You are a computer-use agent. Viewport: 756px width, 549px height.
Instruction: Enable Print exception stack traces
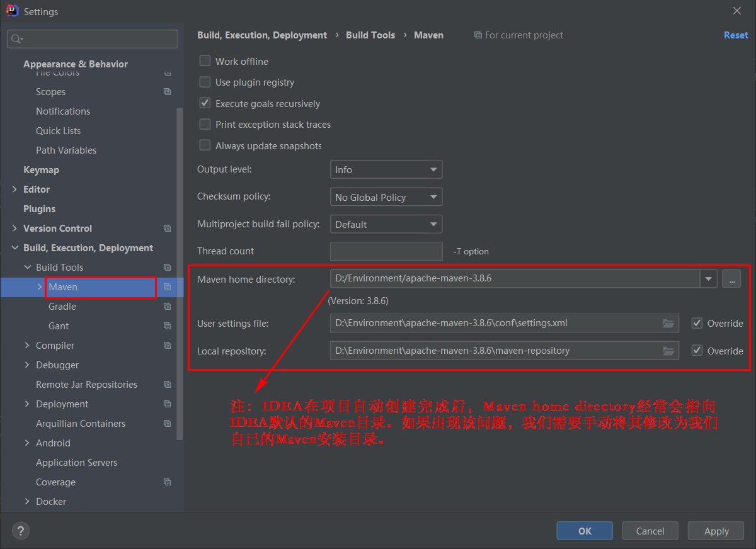(205, 125)
